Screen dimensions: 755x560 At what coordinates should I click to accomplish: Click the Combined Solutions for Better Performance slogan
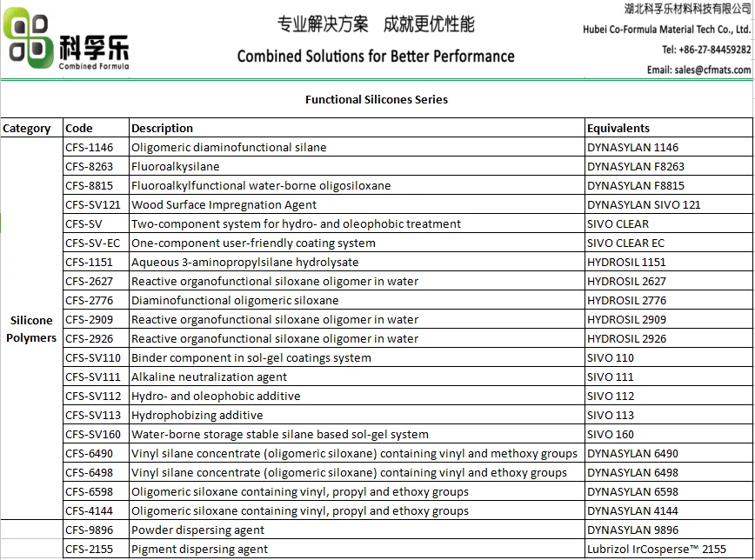376,57
